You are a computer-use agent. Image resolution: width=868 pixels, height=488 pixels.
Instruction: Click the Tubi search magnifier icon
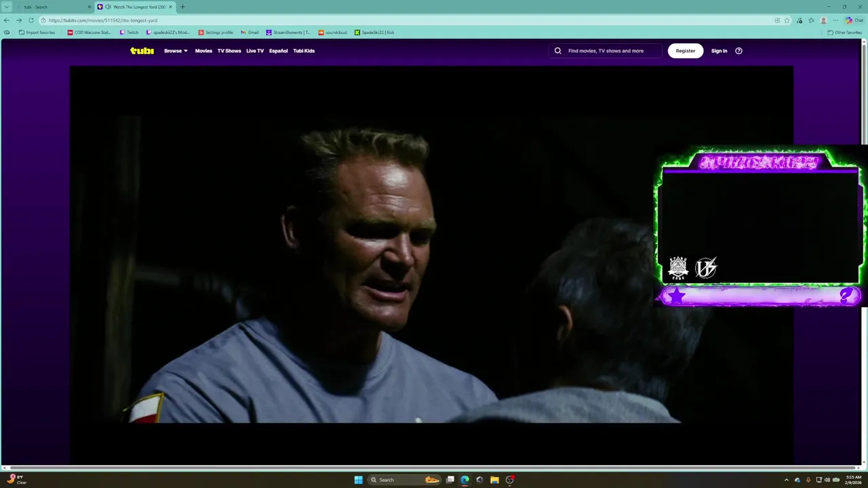558,51
